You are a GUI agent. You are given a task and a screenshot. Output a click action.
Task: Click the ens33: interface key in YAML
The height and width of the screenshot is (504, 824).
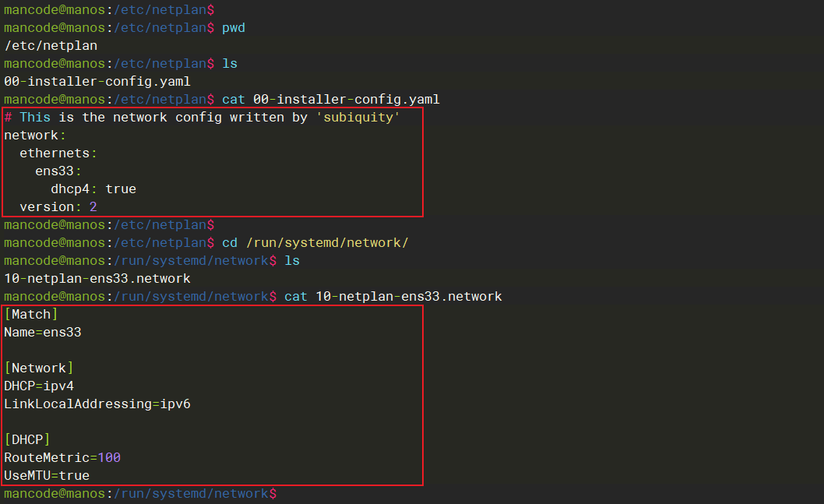click(x=58, y=171)
